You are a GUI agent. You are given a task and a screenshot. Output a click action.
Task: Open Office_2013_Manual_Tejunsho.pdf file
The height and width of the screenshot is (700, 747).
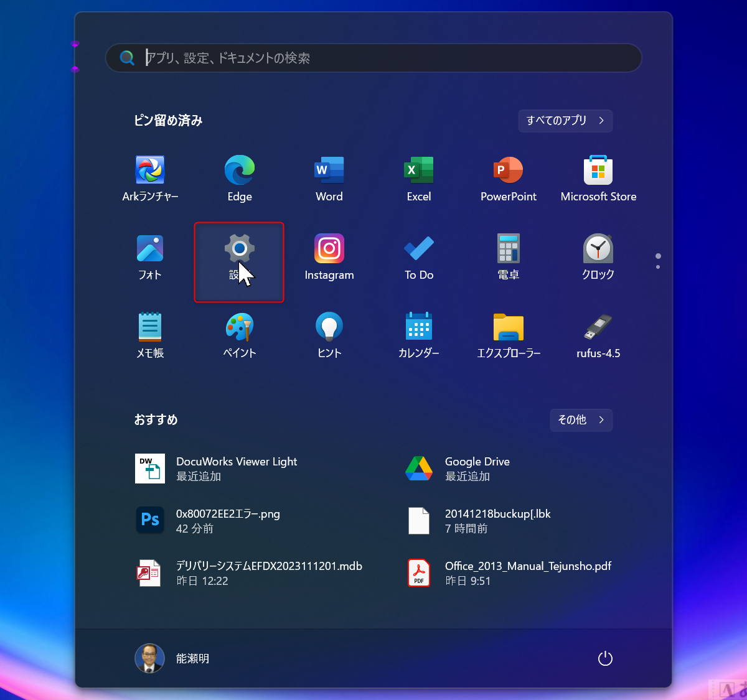pos(509,573)
